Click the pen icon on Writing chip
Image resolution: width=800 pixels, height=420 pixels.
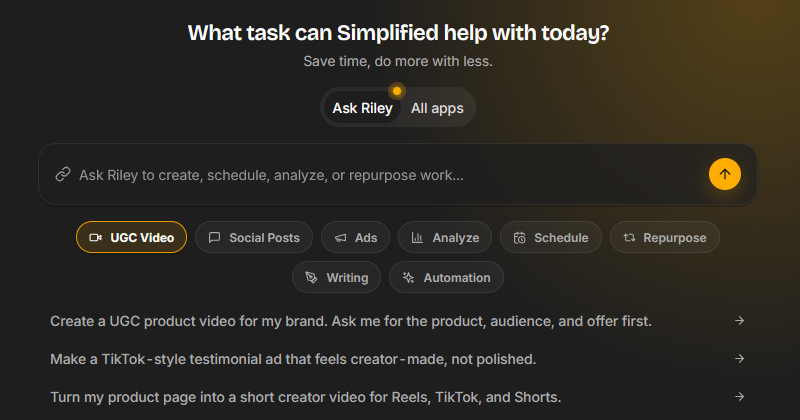pos(311,277)
